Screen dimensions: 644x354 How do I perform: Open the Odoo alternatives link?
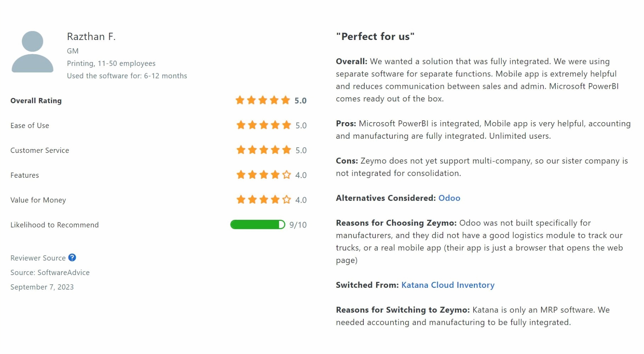449,198
